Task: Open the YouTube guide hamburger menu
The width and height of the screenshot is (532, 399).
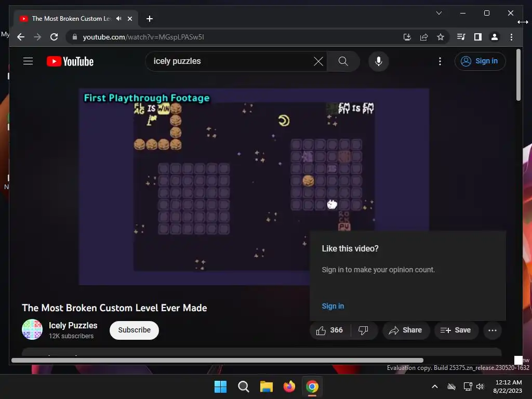Action: tap(28, 61)
